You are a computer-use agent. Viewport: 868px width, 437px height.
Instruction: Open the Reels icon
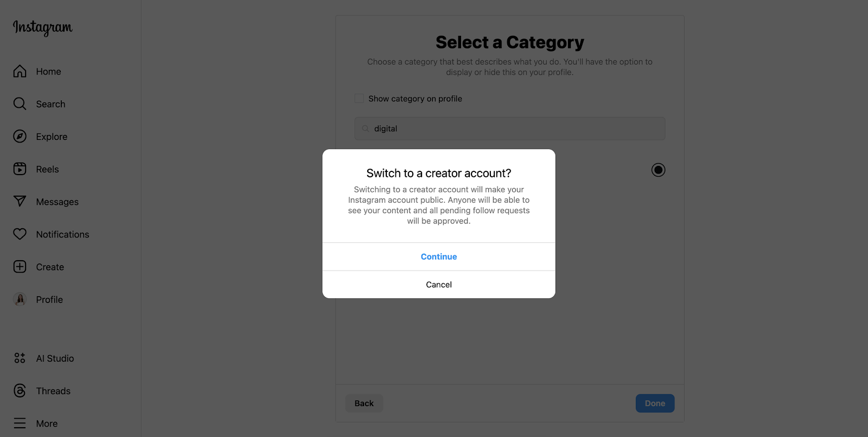tap(20, 169)
